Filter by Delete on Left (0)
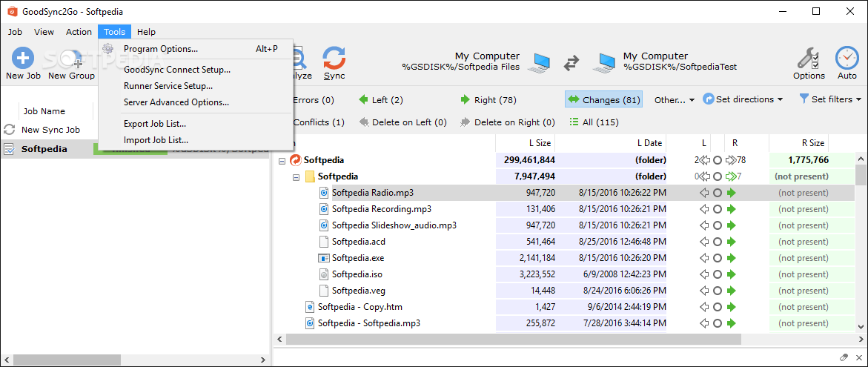This screenshot has width=868, height=367. click(x=402, y=122)
